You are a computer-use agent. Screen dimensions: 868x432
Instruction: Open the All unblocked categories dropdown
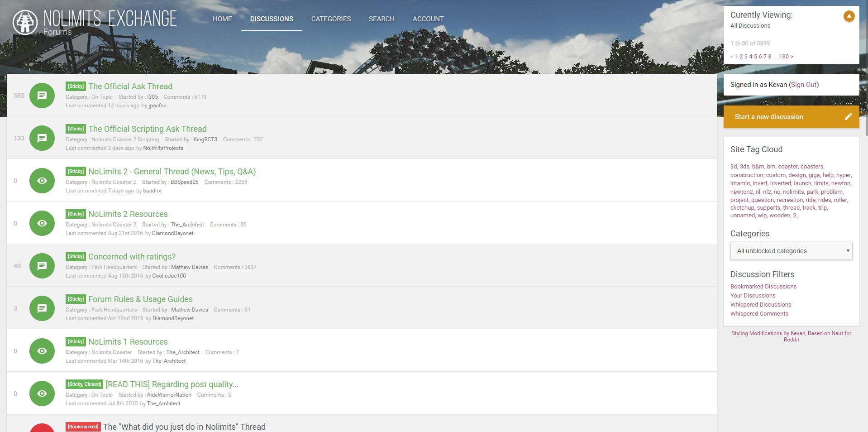[x=791, y=251]
